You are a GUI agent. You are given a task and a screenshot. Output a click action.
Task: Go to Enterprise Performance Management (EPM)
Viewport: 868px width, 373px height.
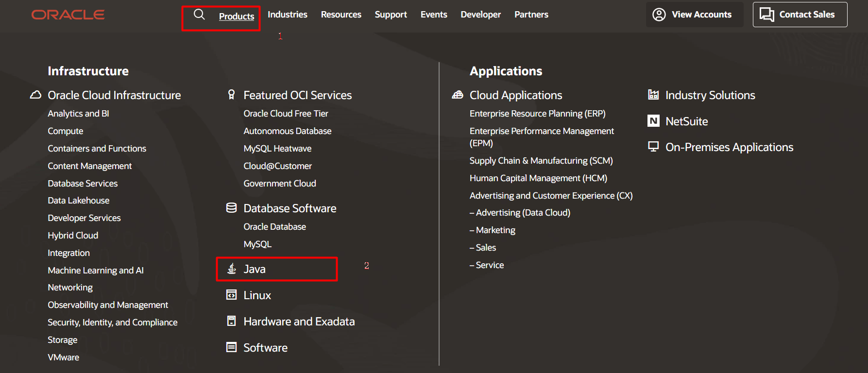click(x=542, y=137)
